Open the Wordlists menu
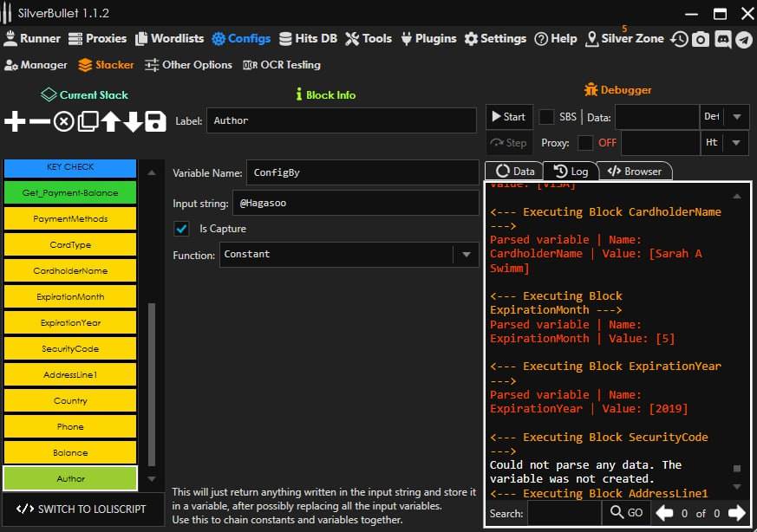Screen dimensions: 757x532 [x=168, y=39]
